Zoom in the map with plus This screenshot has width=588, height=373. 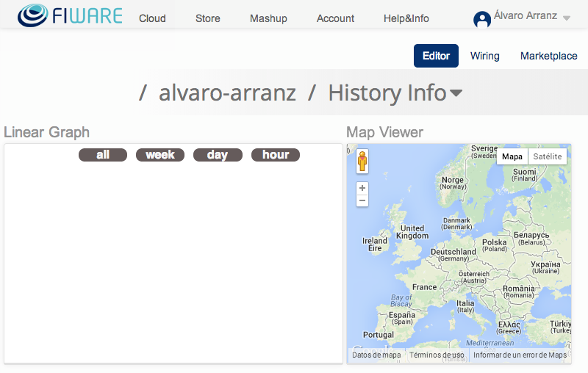pyautogui.click(x=362, y=188)
